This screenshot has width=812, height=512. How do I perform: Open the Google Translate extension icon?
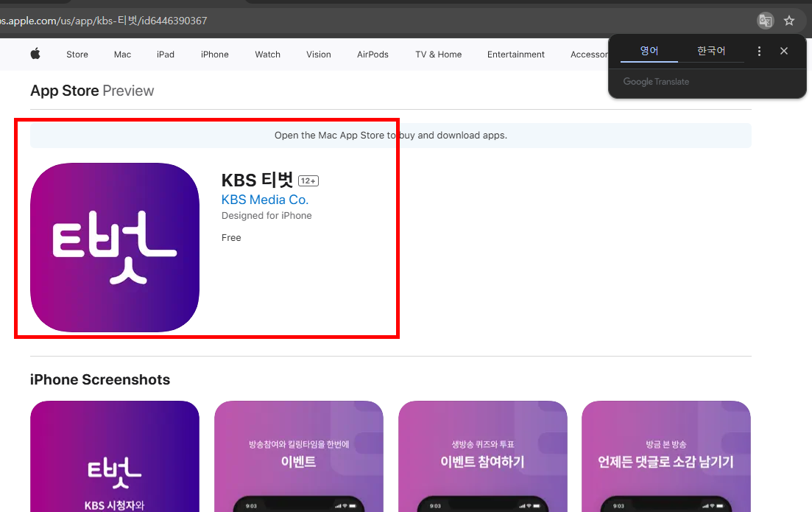click(766, 21)
